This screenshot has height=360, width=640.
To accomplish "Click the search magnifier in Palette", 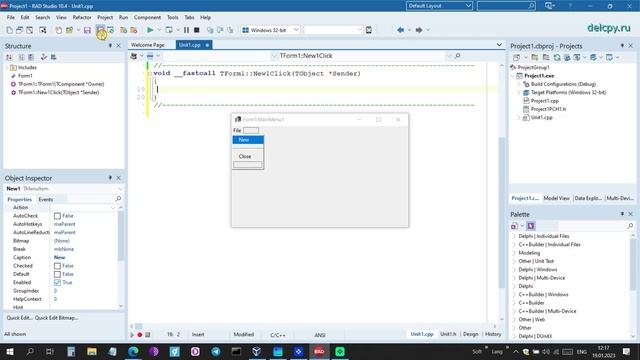I will pos(630,226).
